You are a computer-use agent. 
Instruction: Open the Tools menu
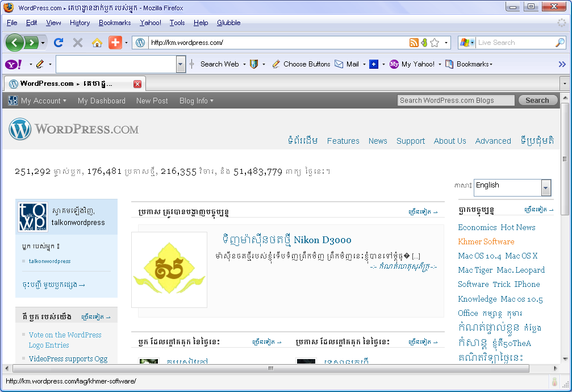point(177,23)
